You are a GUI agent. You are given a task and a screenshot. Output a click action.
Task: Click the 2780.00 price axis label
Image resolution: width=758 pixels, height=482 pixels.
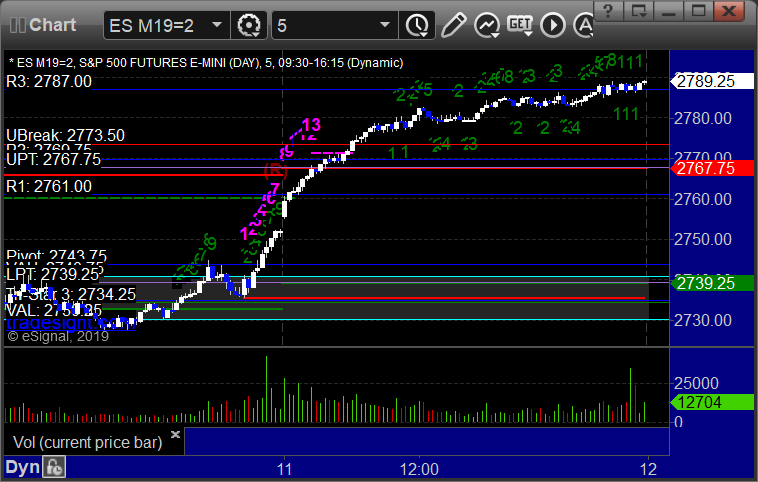[x=703, y=118]
